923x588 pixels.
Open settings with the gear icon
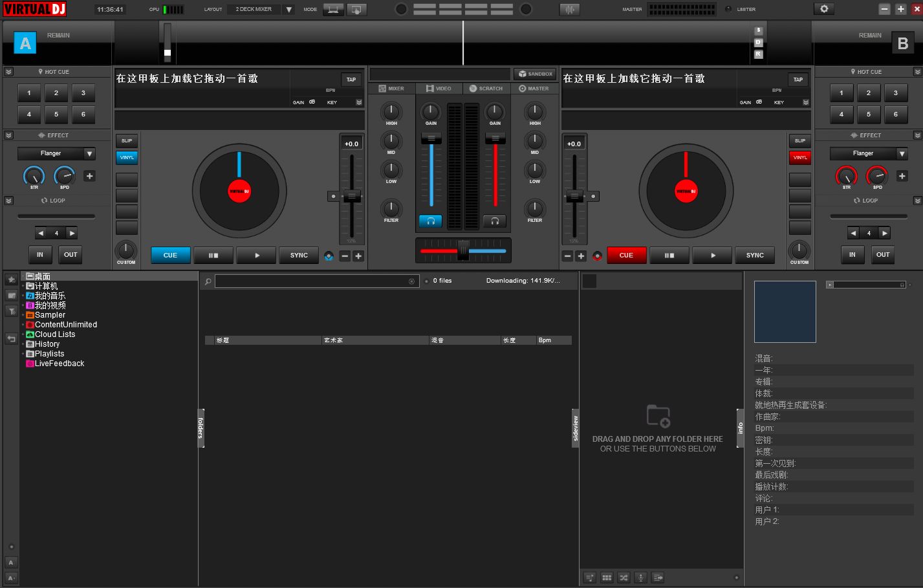[x=823, y=9]
